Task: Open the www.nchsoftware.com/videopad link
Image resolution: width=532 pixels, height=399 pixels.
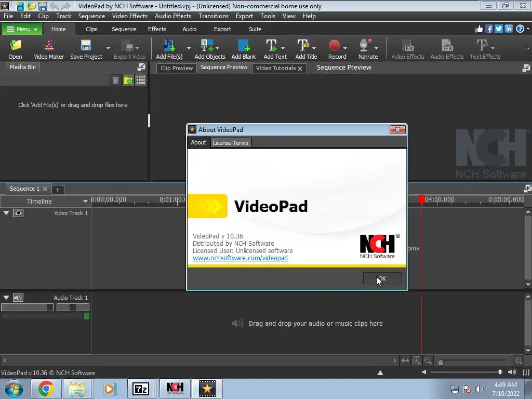Action: click(240, 258)
